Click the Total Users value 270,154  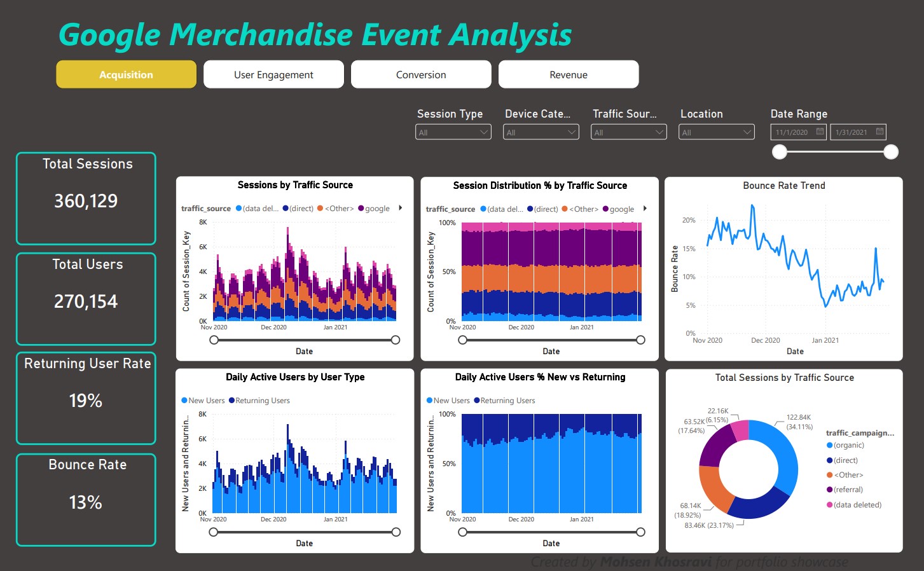click(86, 301)
